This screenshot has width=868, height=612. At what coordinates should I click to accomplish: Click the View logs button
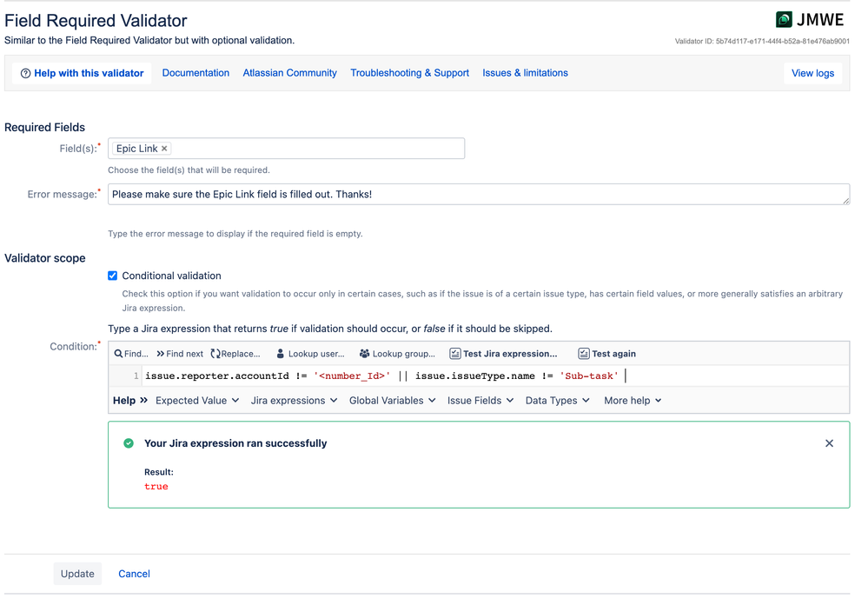click(812, 73)
